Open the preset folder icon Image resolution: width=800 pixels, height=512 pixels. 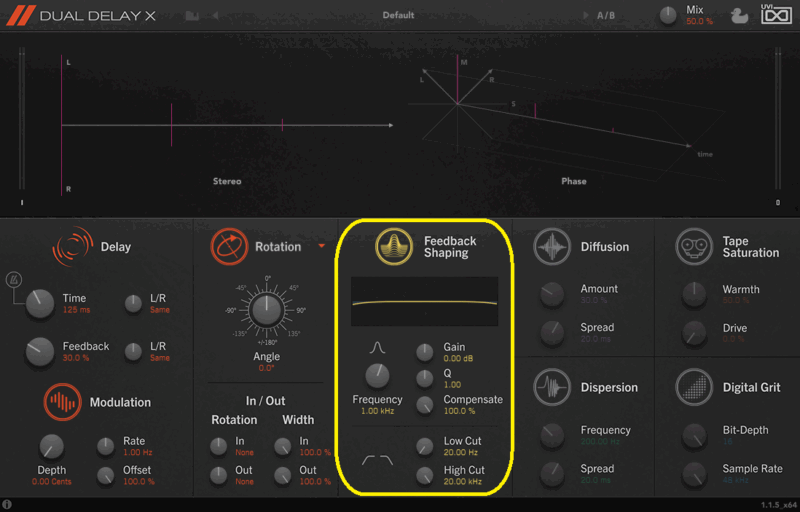coord(192,15)
